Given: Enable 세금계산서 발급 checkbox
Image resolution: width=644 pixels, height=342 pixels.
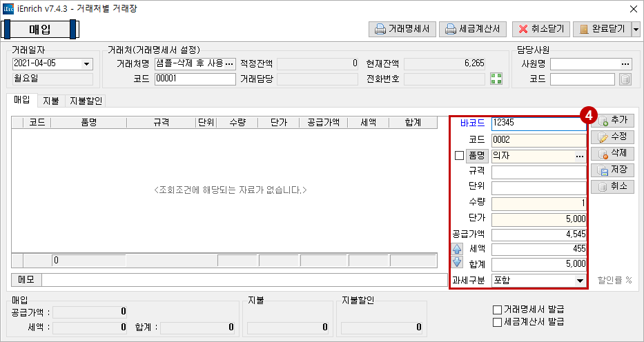Looking at the screenshot, I should (498, 321).
